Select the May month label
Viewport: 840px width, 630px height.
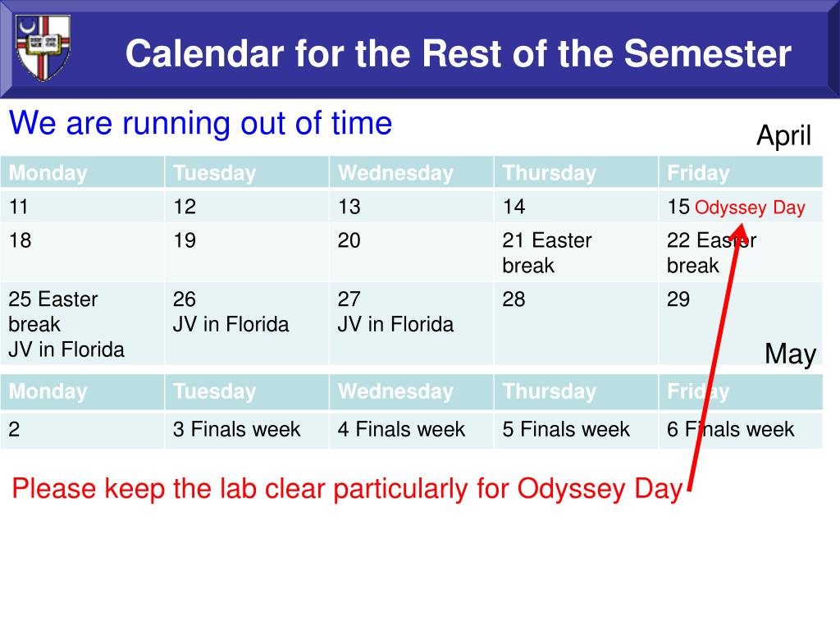point(790,354)
